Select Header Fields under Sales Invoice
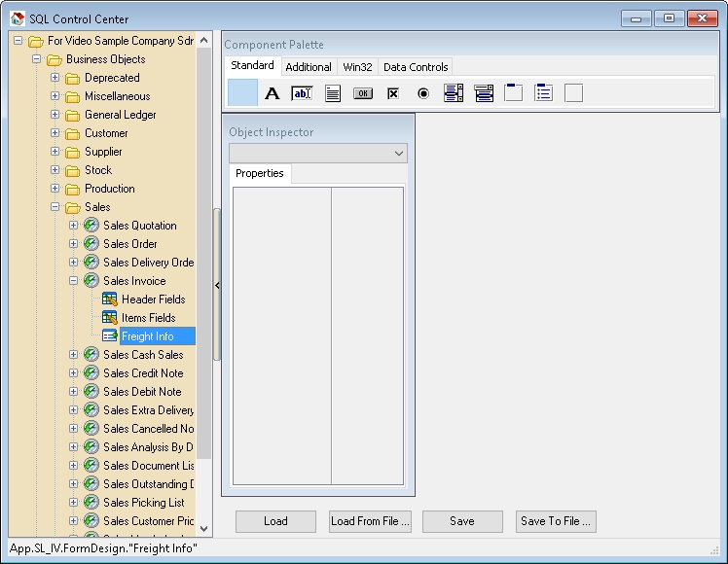 click(153, 300)
